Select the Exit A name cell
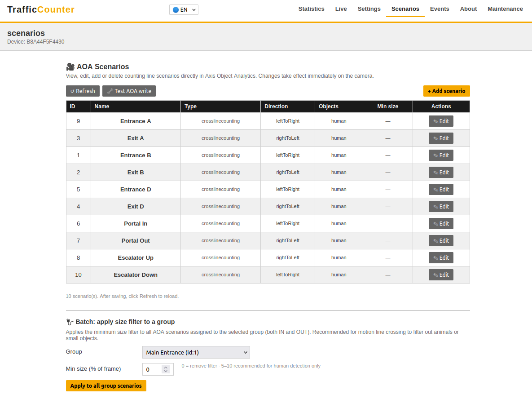The width and height of the screenshot is (532, 399). coord(136,138)
